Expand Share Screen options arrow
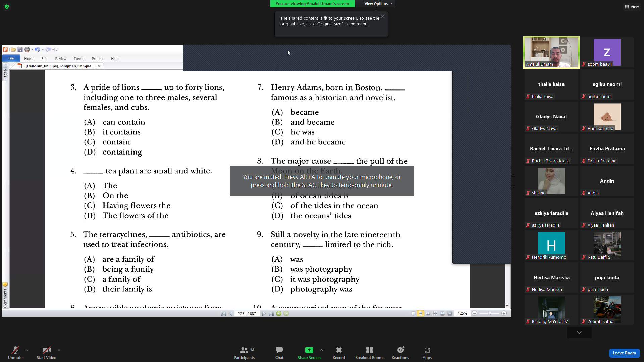This screenshot has height=362, width=644. click(322, 350)
